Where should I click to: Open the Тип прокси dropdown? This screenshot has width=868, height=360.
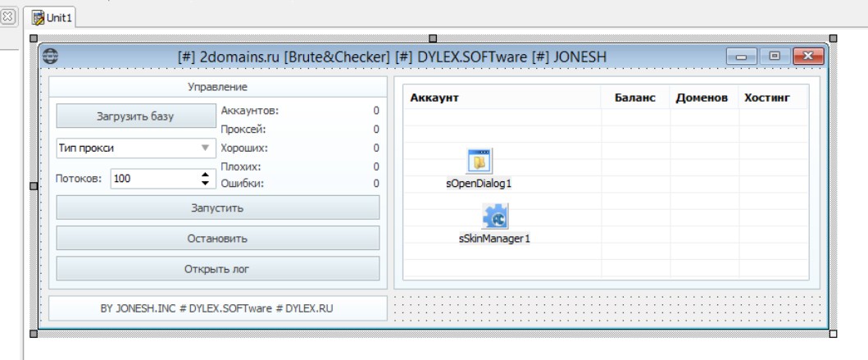[x=135, y=148]
